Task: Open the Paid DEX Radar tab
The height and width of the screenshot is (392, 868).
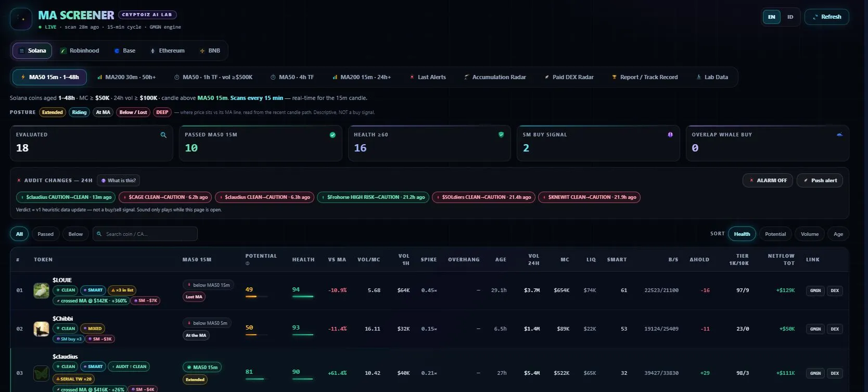Action: tap(569, 77)
